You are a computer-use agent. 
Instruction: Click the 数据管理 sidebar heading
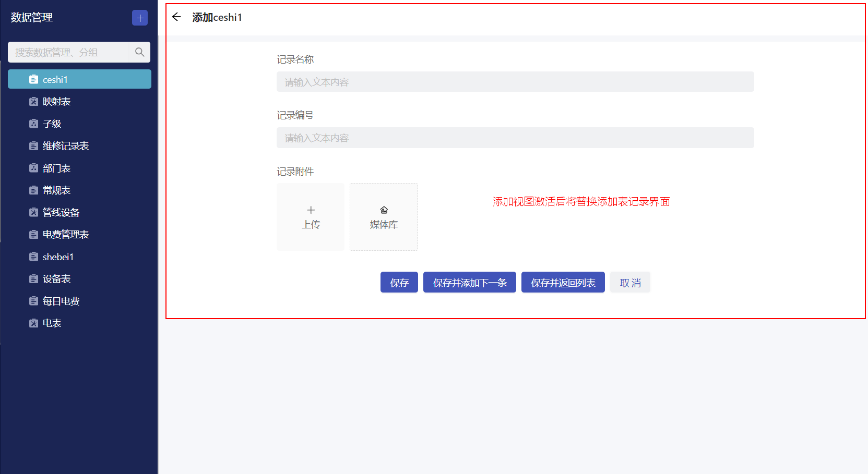(x=32, y=17)
